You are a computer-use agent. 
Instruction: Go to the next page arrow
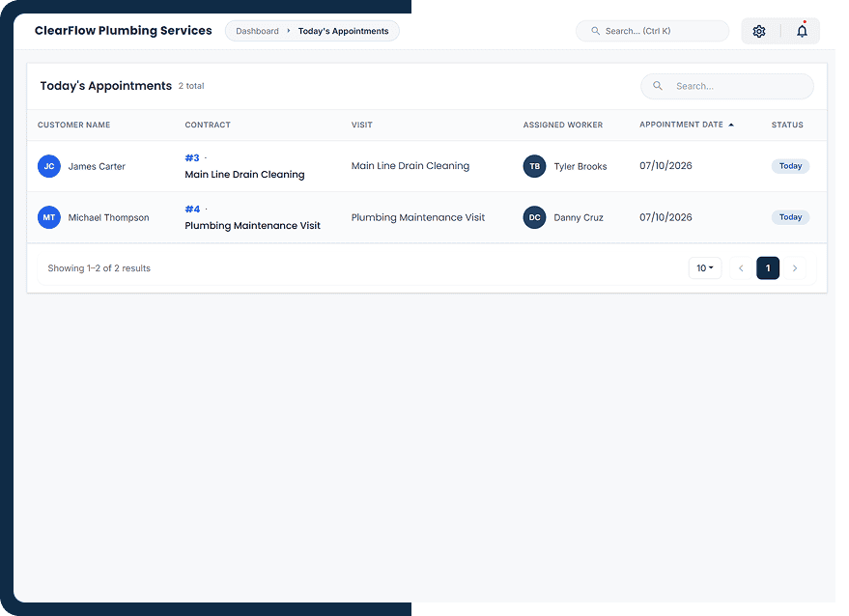click(794, 268)
